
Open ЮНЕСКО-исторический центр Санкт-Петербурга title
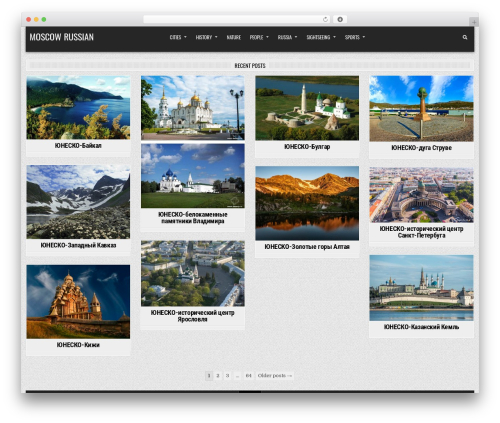(x=421, y=232)
